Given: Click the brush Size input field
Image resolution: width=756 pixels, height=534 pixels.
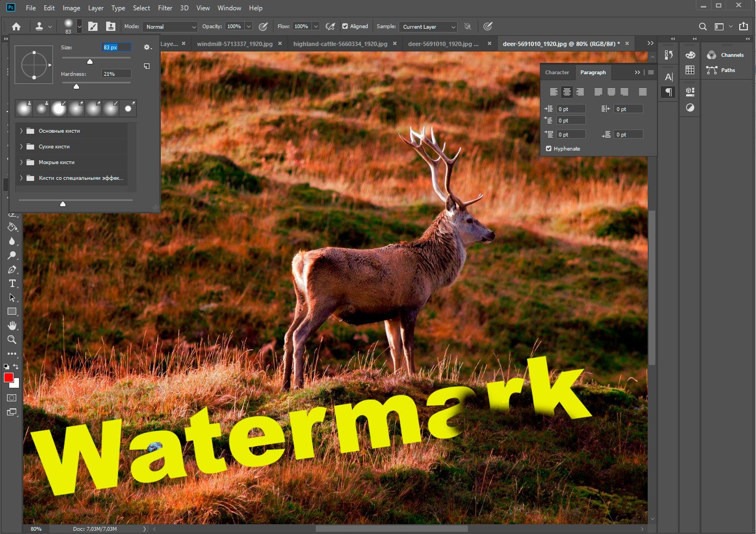Looking at the screenshot, I should 116,47.
